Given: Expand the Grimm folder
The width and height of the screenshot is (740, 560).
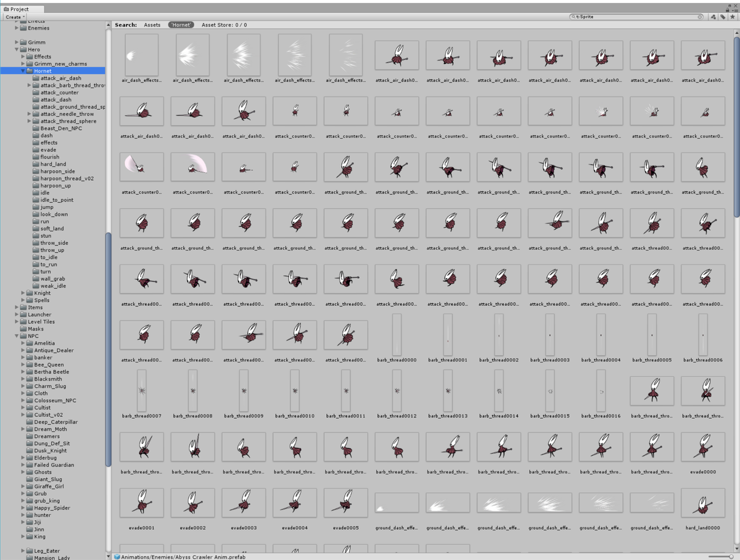Looking at the screenshot, I should [x=16, y=42].
